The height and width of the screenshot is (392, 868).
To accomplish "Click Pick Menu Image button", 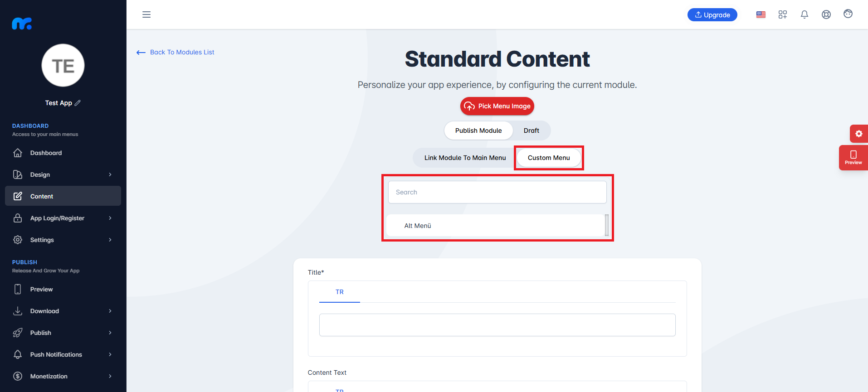I will 497,106.
